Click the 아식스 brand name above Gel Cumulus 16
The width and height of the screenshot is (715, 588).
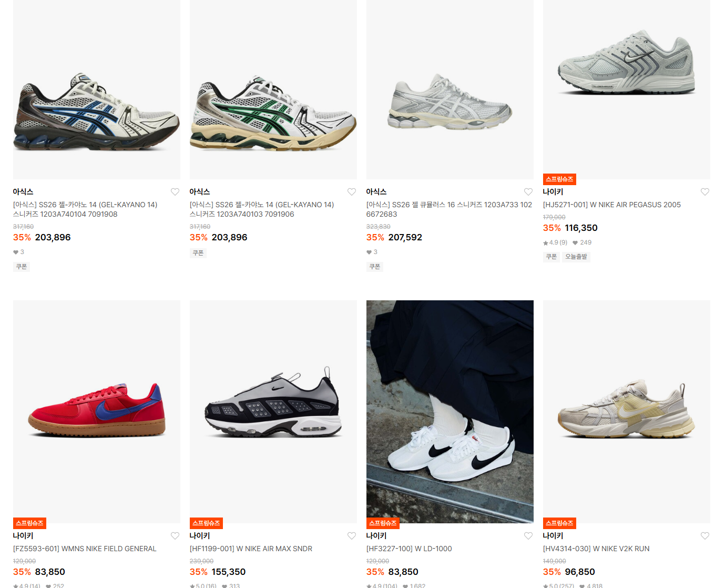[376, 192]
